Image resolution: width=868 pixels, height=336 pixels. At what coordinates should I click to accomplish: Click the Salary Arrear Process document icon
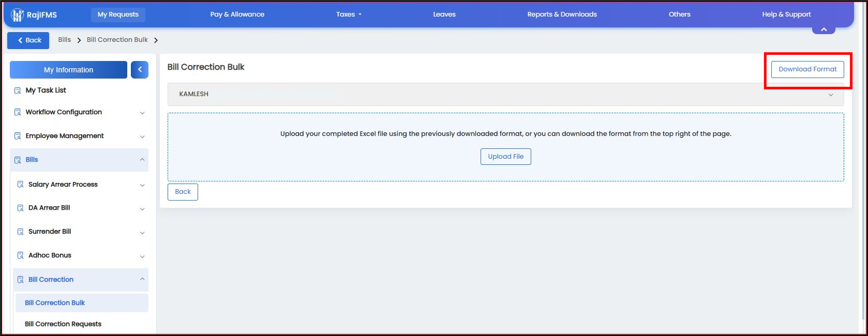point(21,185)
